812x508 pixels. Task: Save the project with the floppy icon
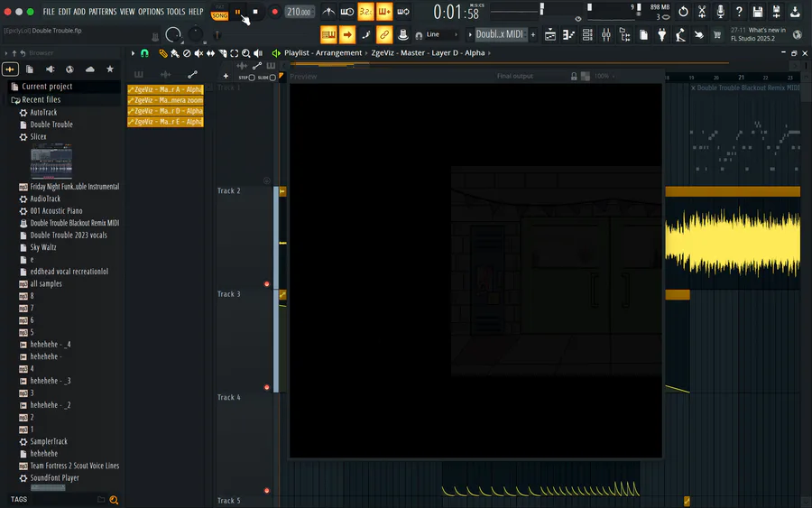(758, 12)
